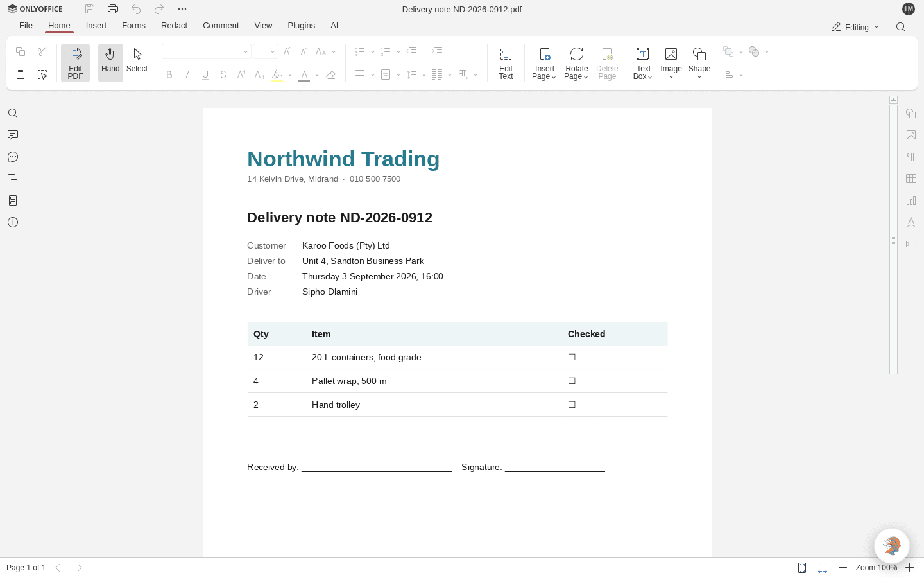The width and height of the screenshot is (924, 578).
Task: Open the File menu
Action: tap(26, 26)
